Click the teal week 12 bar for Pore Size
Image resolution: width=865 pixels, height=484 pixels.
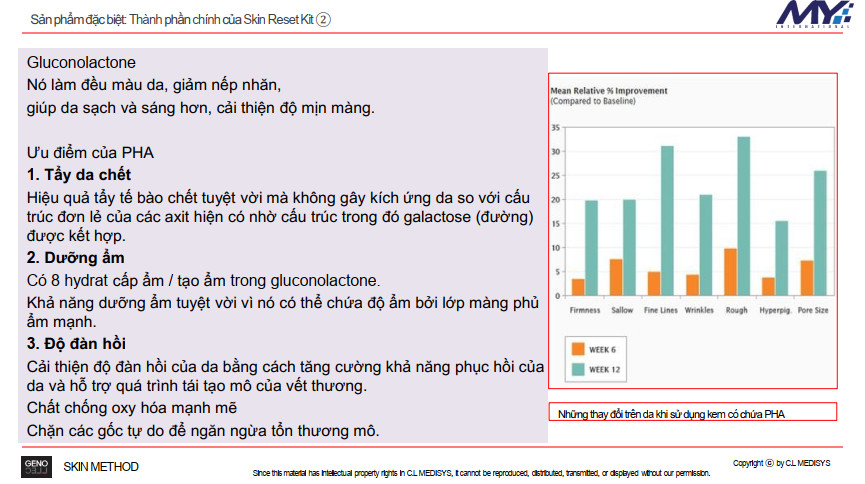[820, 233]
